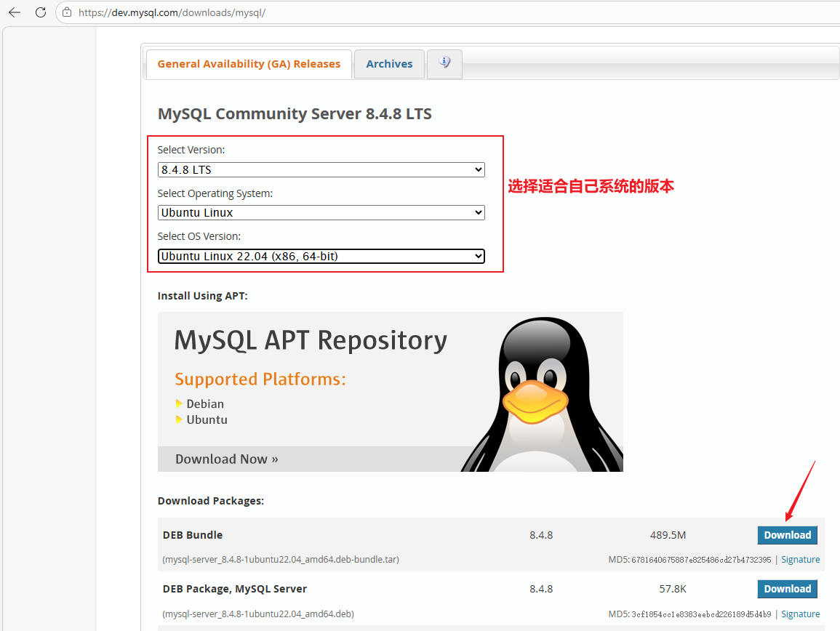Open the Select Operating System dropdown
This screenshot has width=840, height=631.
click(321, 213)
